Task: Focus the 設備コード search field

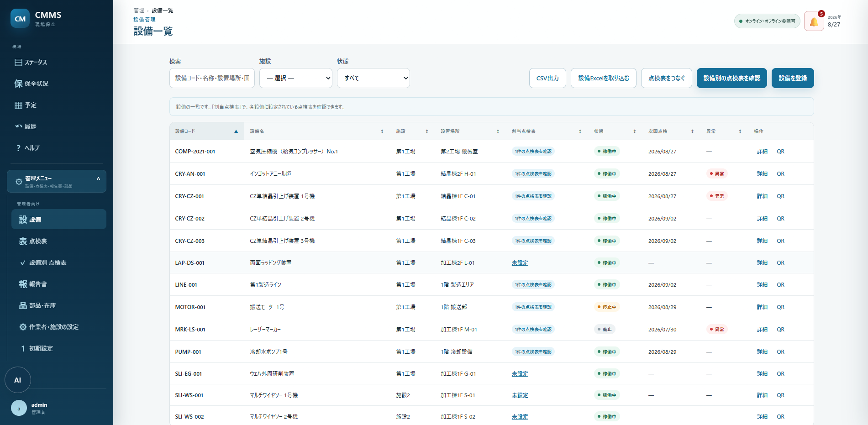Action: [212, 78]
